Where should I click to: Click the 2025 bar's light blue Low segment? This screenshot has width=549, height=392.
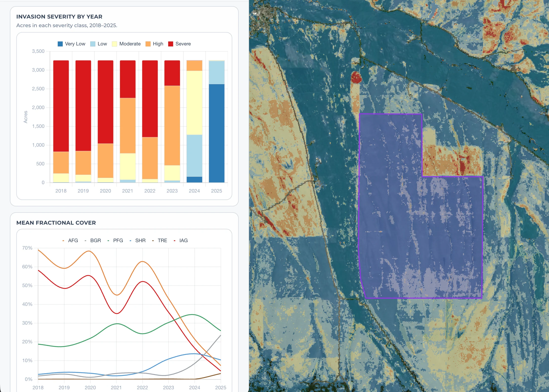[x=217, y=73]
